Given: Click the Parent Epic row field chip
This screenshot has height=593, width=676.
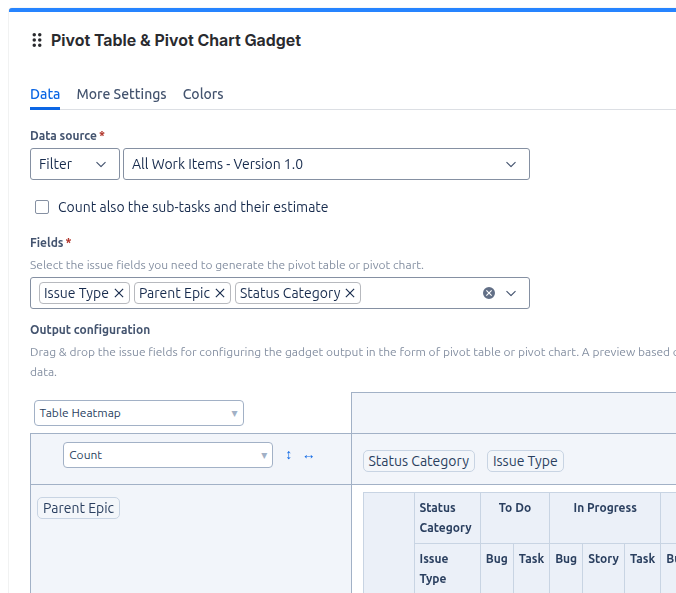Looking at the screenshot, I should [x=79, y=508].
